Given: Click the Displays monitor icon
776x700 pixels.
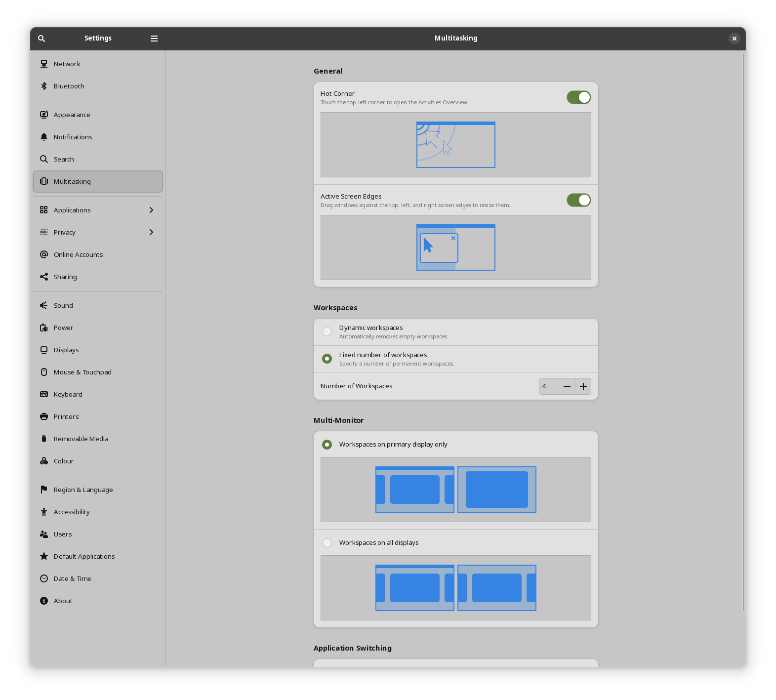Looking at the screenshot, I should point(44,350).
